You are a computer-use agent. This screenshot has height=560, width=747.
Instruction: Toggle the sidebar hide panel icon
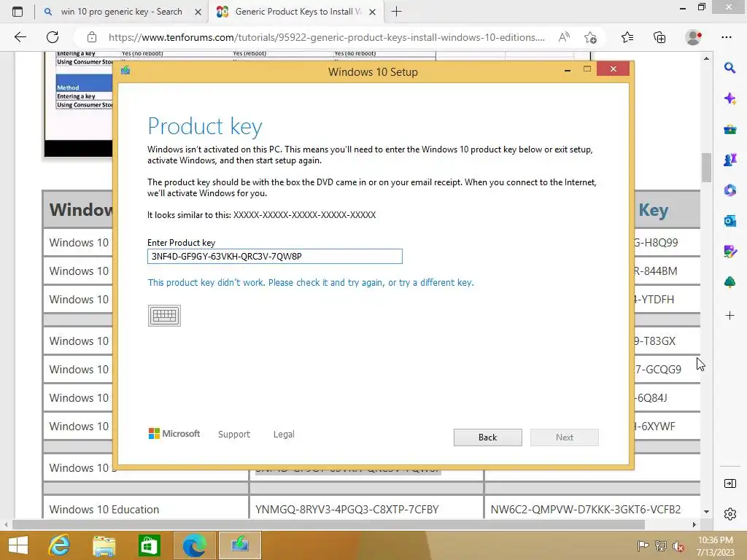[729, 483]
